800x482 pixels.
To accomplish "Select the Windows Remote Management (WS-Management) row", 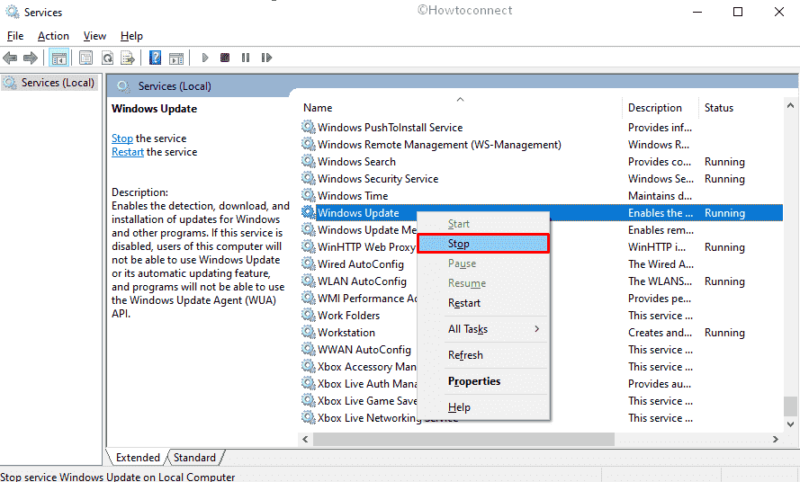I will [x=541, y=144].
